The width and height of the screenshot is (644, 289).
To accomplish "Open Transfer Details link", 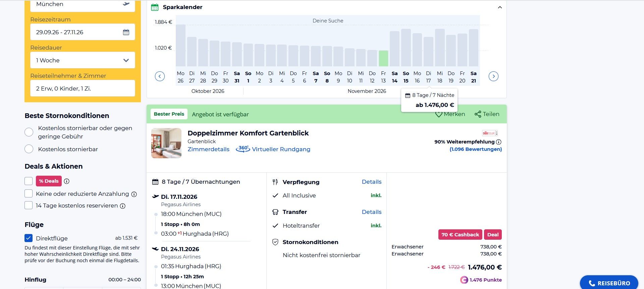I will [x=372, y=212].
